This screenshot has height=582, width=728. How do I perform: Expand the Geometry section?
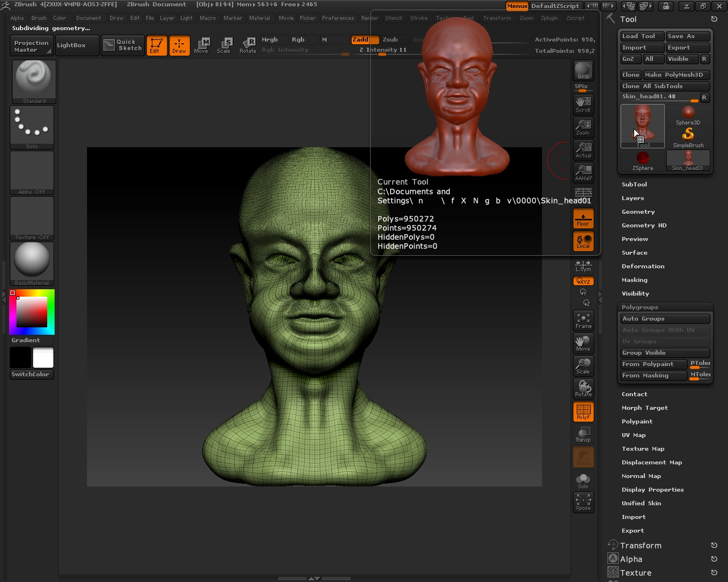638,212
